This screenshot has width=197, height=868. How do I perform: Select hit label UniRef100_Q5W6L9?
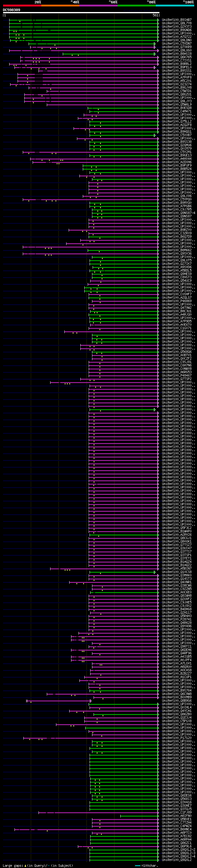click(x=177, y=104)
